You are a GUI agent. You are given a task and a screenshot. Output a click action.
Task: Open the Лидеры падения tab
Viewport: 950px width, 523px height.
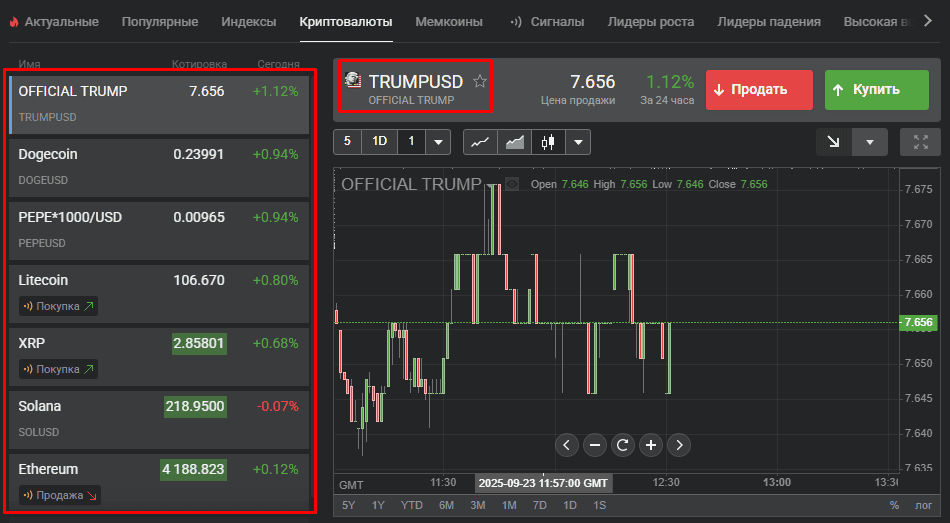[x=769, y=22]
